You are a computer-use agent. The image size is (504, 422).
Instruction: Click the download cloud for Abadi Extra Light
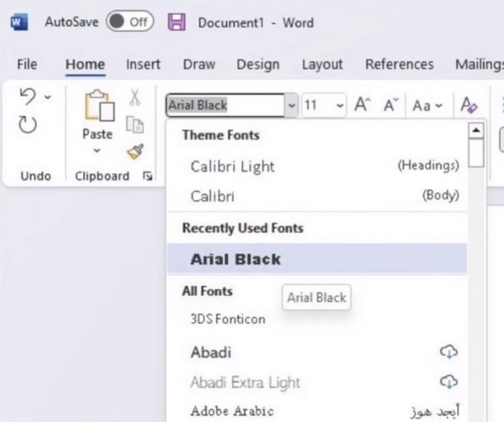click(x=449, y=382)
